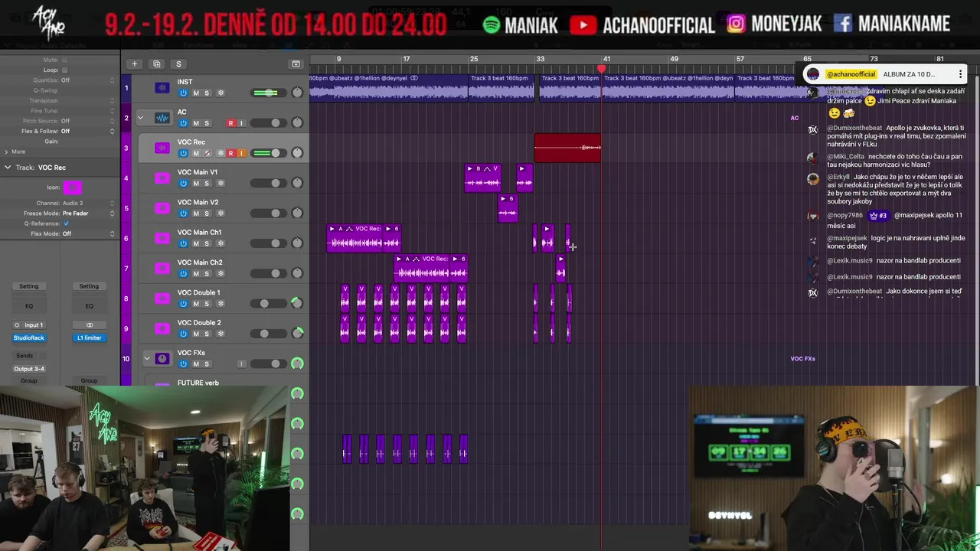
Task: Freeze the VOC Double 2 track
Action: point(220,334)
